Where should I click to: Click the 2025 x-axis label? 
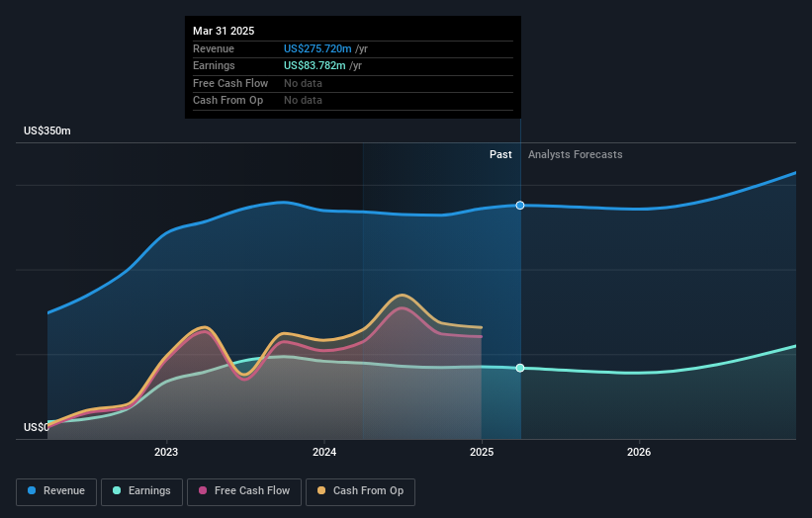click(x=482, y=452)
